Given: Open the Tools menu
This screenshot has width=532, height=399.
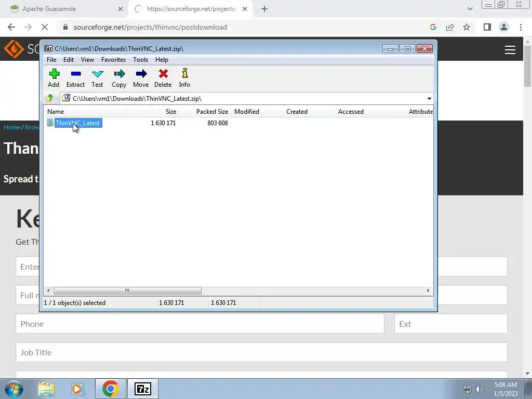Looking at the screenshot, I should (x=140, y=60).
